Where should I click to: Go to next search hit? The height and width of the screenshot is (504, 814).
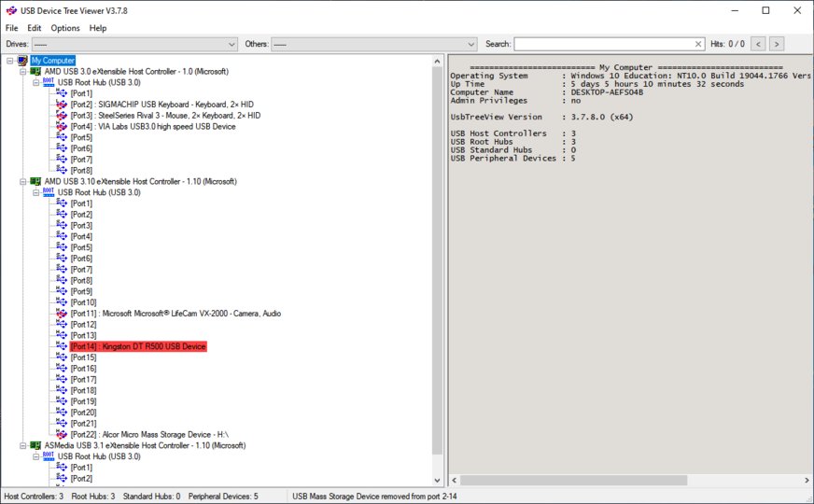tap(777, 44)
